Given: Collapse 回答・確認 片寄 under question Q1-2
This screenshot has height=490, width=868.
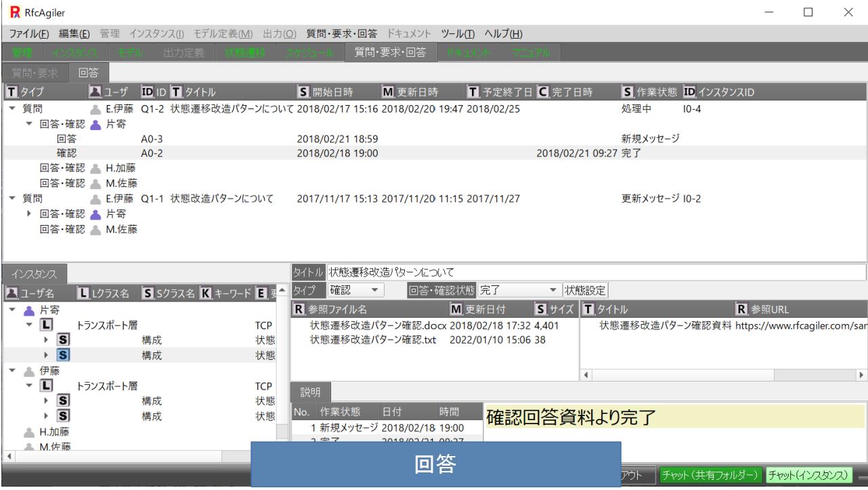Looking at the screenshot, I should tap(28, 124).
